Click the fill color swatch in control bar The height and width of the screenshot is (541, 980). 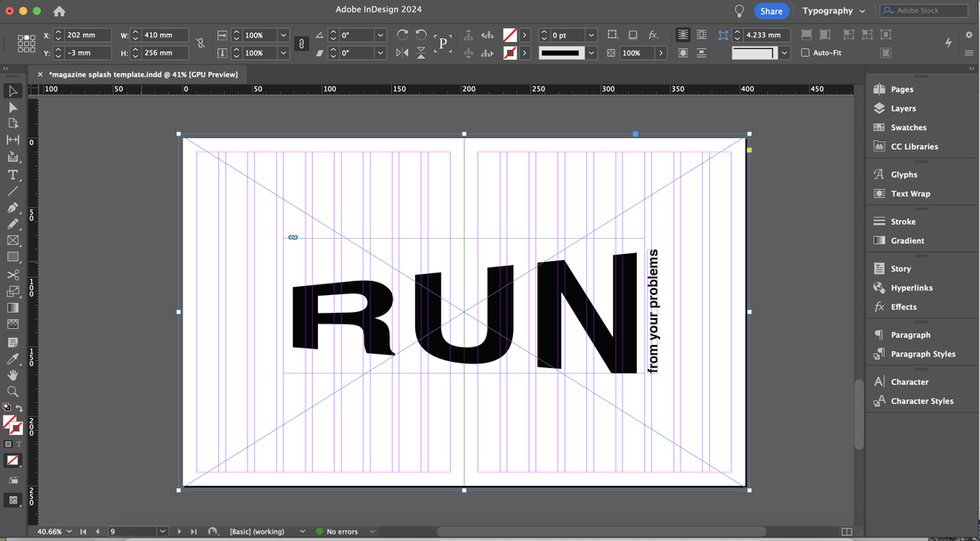click(510, 35)
